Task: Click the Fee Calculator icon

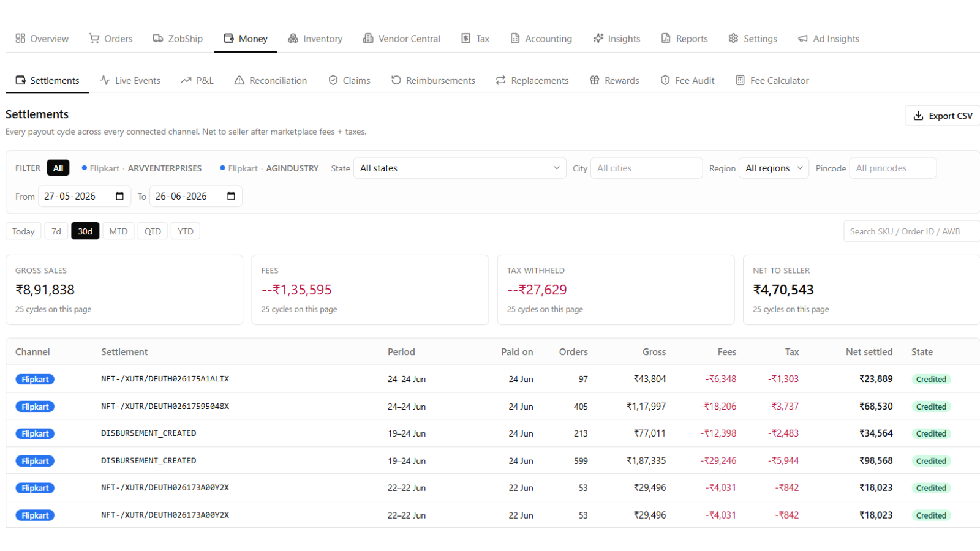Action: pos(741,80)
